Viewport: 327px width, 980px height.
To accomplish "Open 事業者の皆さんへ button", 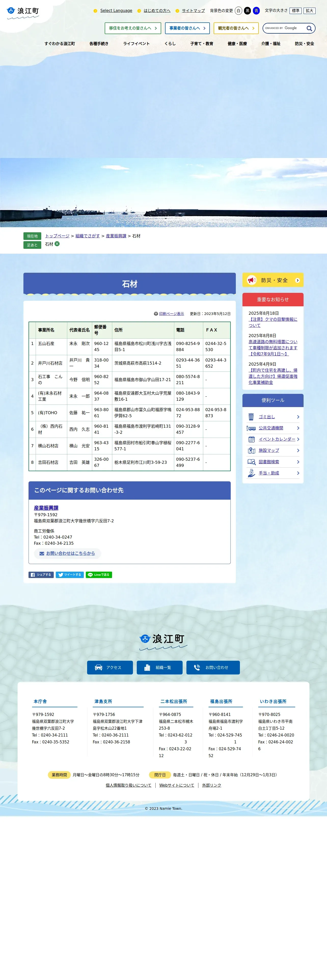I will coord(187,28).
